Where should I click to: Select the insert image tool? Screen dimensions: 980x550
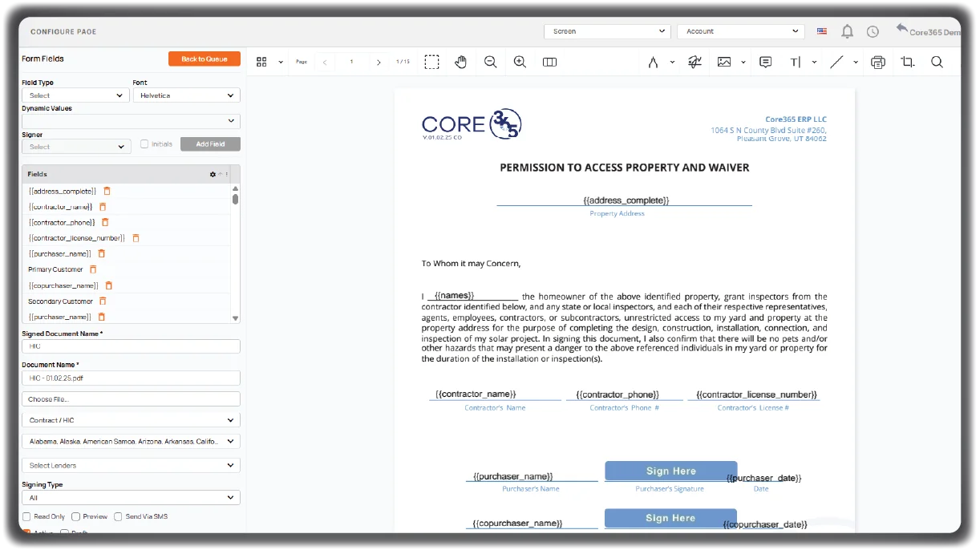point(724,62)
